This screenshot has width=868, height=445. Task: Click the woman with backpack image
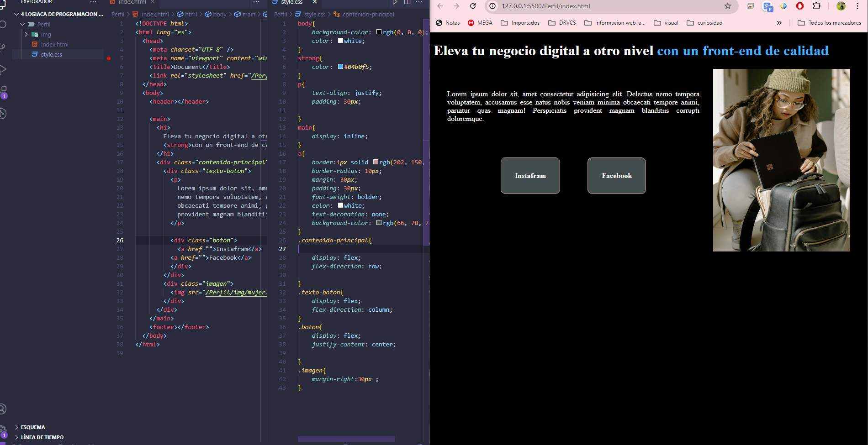(782, 160)
